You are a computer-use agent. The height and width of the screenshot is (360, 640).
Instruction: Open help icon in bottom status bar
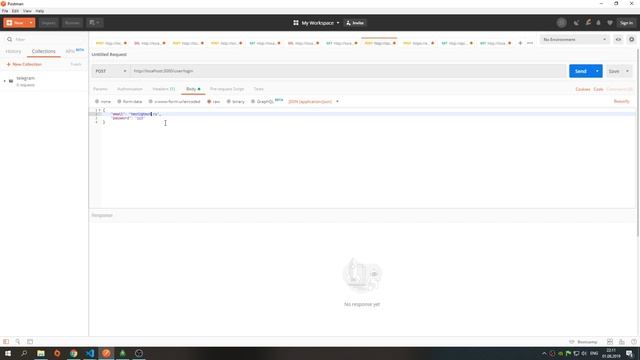click(633, 342)
